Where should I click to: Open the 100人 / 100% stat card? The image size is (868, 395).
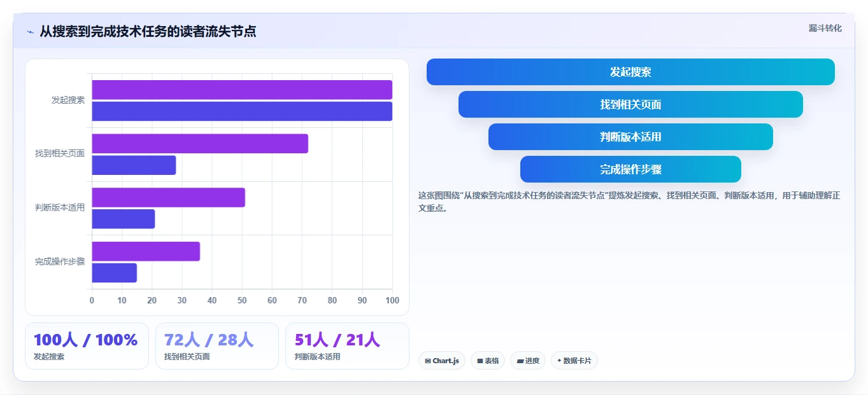87,346
